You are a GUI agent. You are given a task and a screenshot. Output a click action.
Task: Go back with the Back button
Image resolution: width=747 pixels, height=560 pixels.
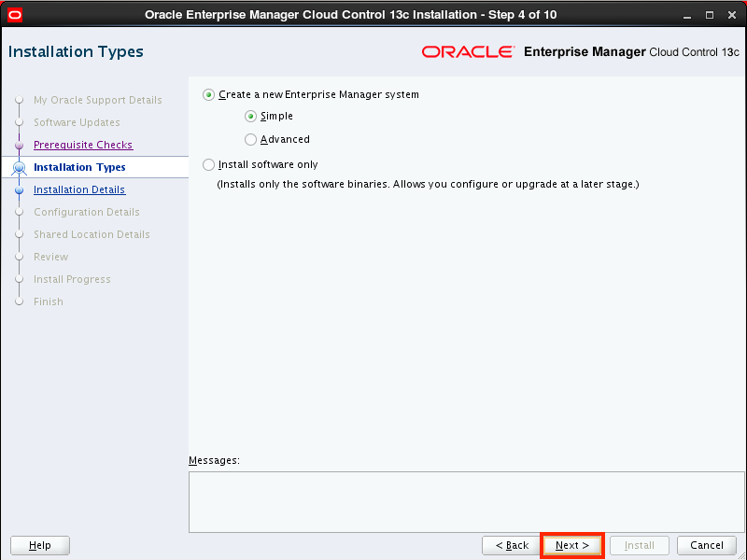coord(512,545)
